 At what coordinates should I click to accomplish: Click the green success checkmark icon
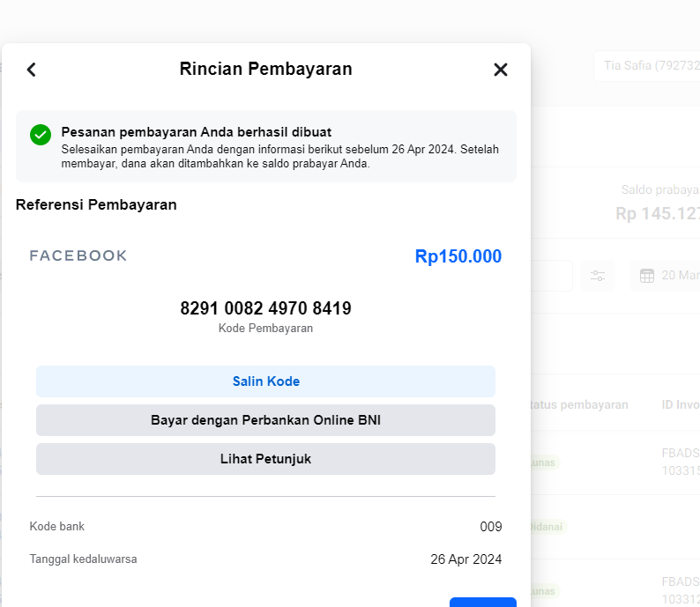[x=41, y=135]
